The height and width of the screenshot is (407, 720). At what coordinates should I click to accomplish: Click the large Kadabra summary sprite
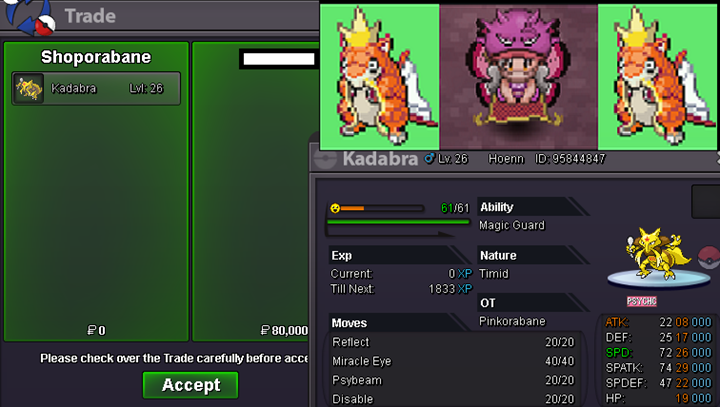click(x=657, y=253)
